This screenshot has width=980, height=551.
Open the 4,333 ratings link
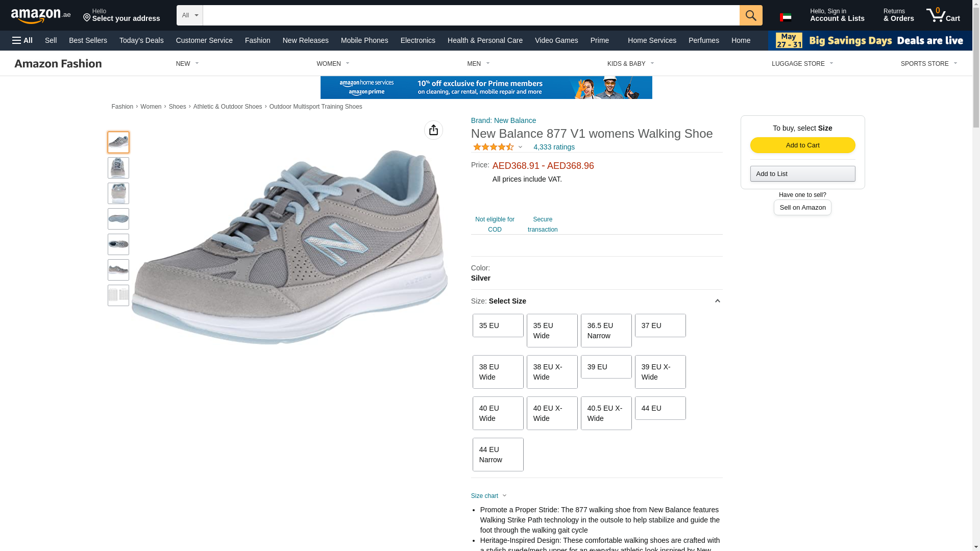[554, 147]
